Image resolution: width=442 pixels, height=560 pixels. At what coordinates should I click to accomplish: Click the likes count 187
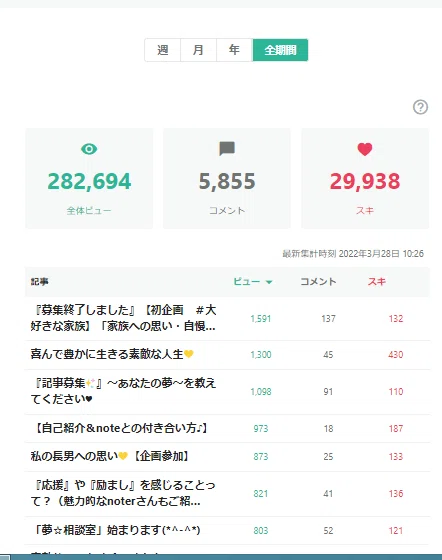click(396, 429)
